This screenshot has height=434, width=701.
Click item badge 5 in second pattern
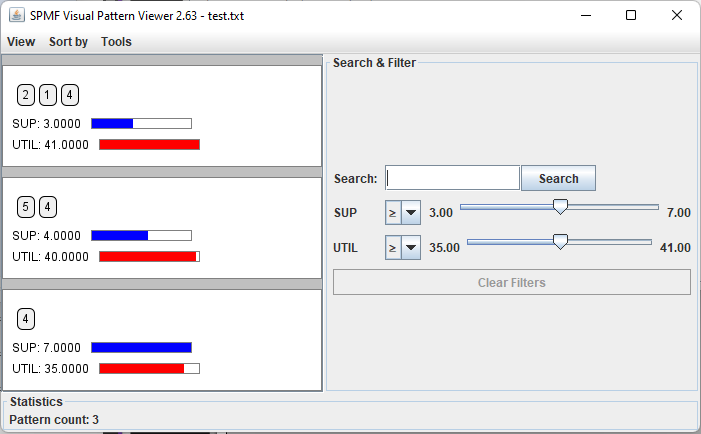coord(26,207)
